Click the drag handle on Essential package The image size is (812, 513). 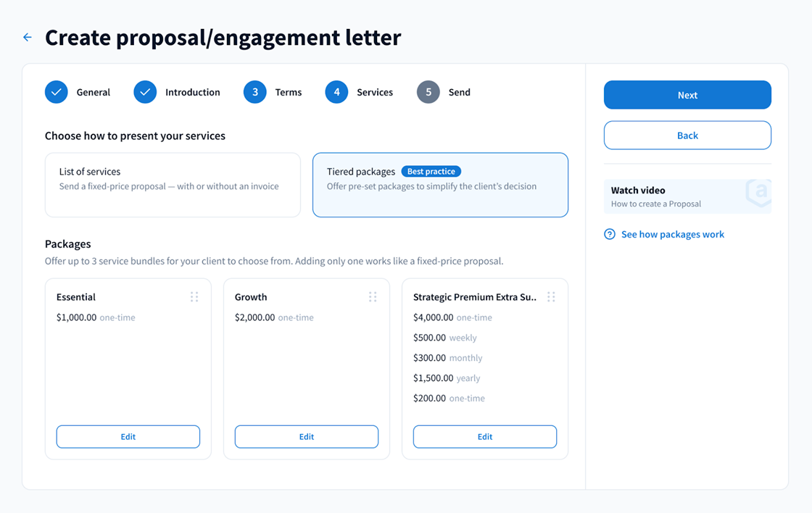click(x=194, y=297)
